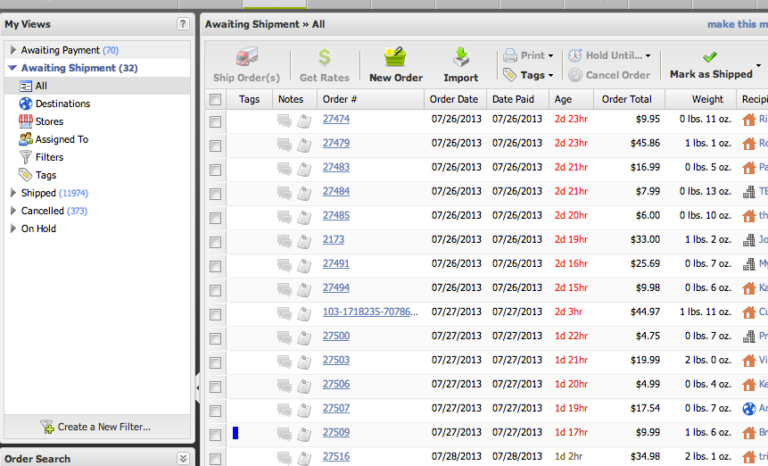768x466 pixels.
Task: Click Create a New Filter button
Action: [x=96, y=427]
